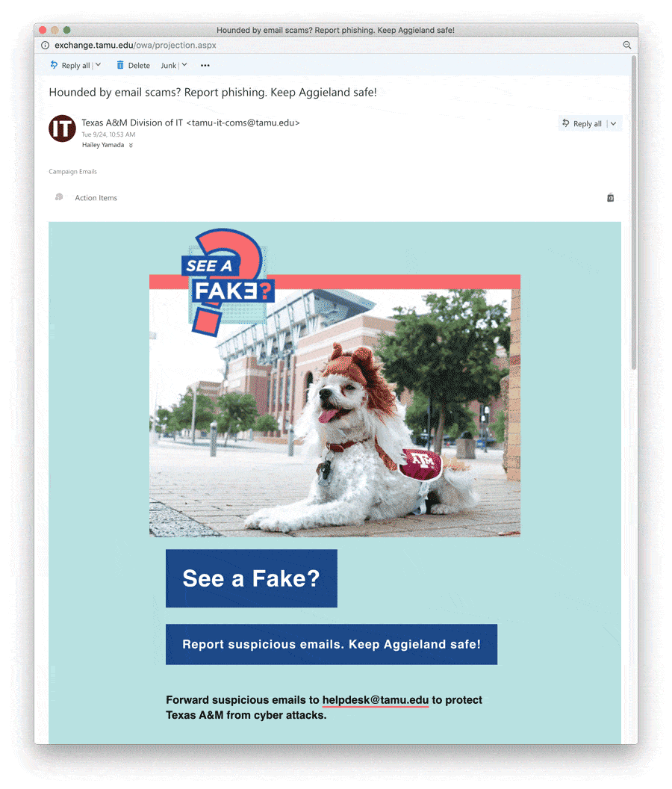This screenshot has height=789, width=672.
Task: Click the add-in icon right of Action Items
Action: point(610,198)
